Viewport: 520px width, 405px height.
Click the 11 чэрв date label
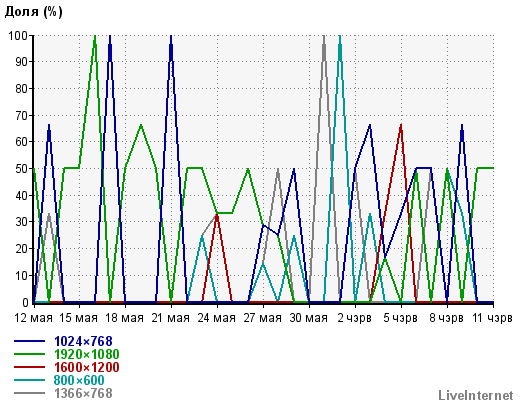(492, 318)
